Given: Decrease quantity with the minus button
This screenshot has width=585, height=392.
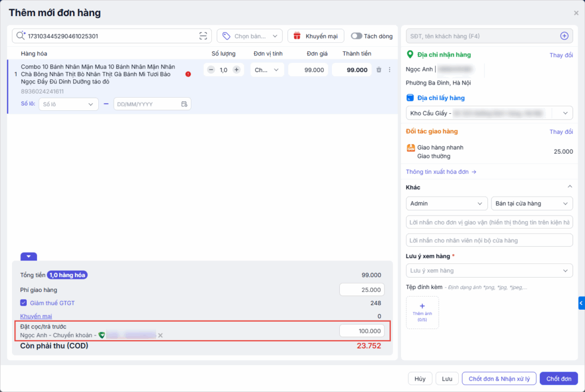Looking at the screenshot, I should tap(211, 70).
